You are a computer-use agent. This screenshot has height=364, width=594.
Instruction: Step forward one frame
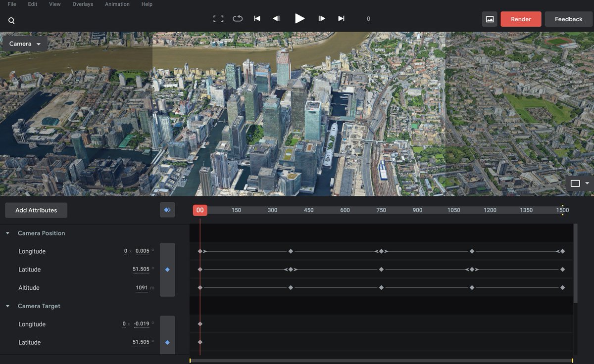(x=322, y=18)
